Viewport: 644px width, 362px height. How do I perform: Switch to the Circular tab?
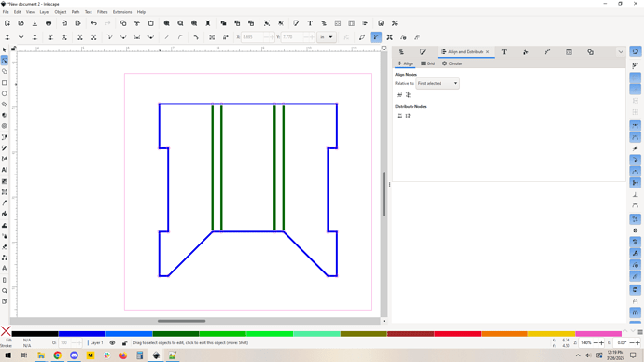click(452, 63)
